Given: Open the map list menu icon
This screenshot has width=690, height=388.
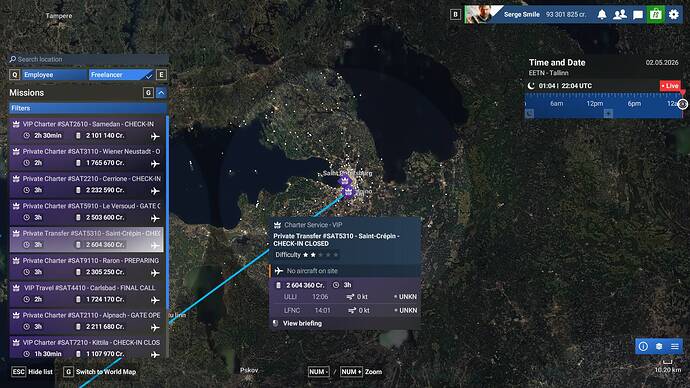Looking at the screenshot, I should 675,347.
